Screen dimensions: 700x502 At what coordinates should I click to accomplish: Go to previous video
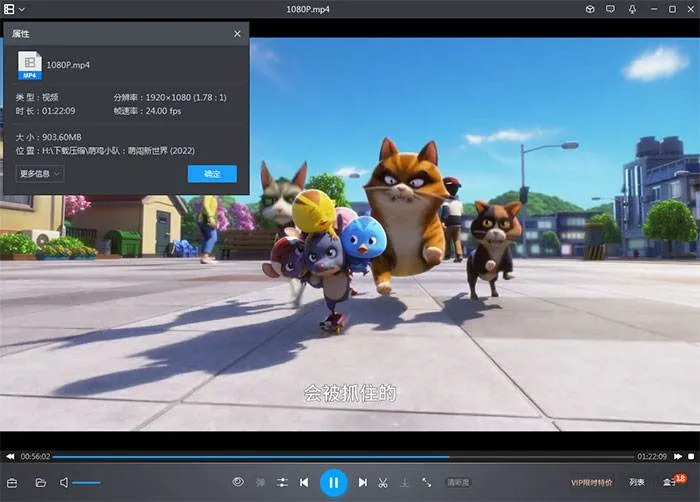[304, 482]
